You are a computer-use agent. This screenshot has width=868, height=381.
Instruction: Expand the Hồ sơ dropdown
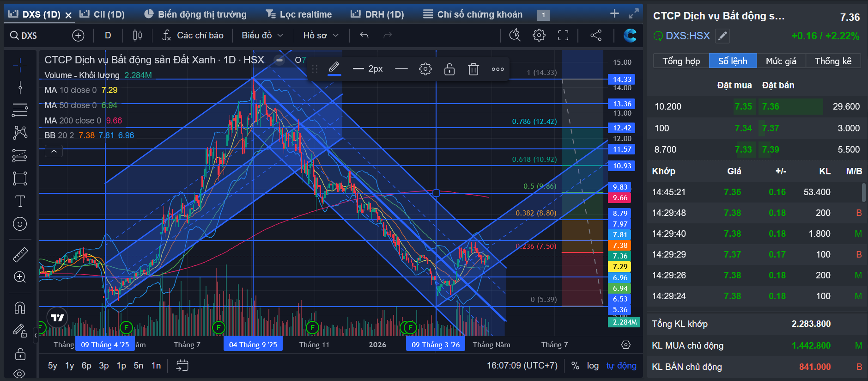click(321, 36)
